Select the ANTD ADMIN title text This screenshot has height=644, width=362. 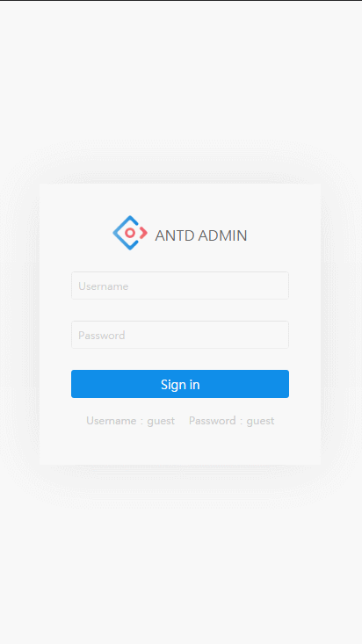[x=201, y=235]
